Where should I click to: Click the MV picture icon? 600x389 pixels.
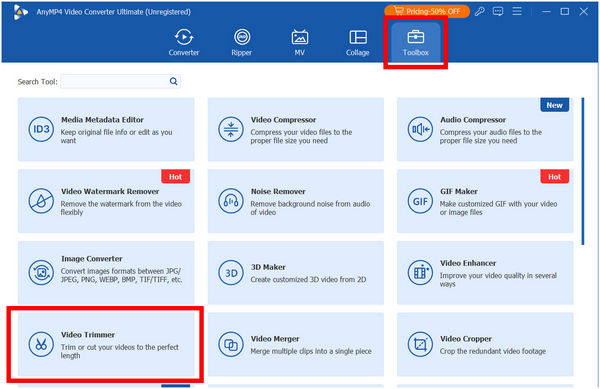click(x=300, y=37)
